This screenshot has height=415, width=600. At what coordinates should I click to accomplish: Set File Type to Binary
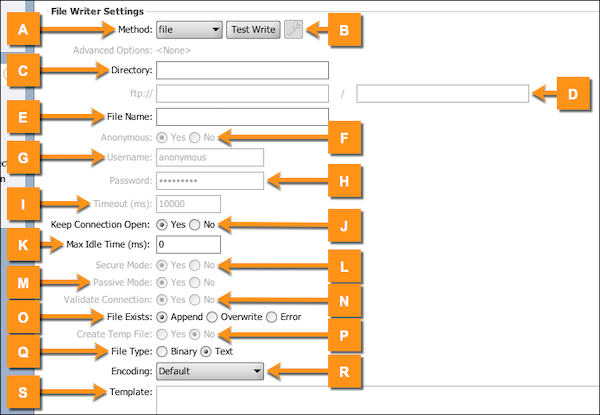click(162, 353)
